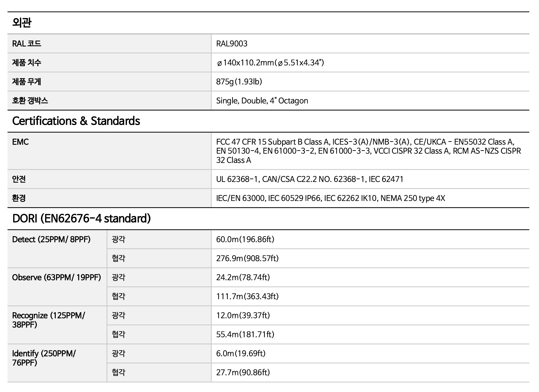Click the DORI (EN62676-4 standard) heading

pyautogui.click(x=81, y=218)
